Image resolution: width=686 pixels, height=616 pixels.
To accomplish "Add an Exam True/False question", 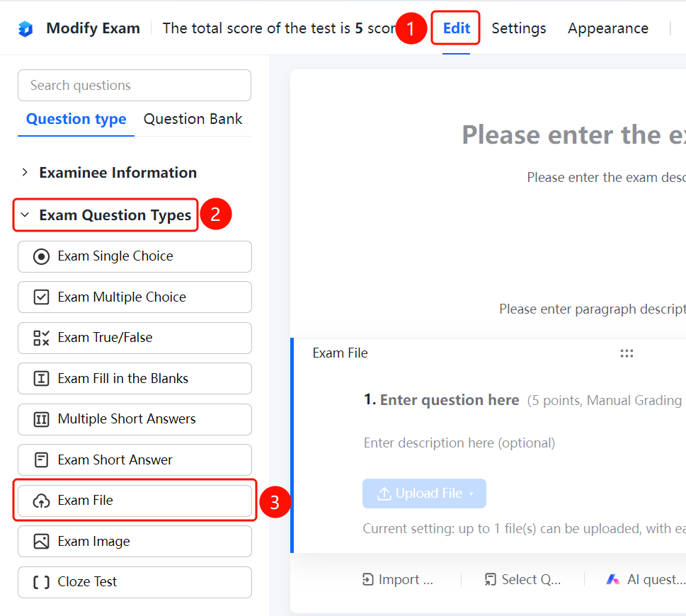I will 135,338.
